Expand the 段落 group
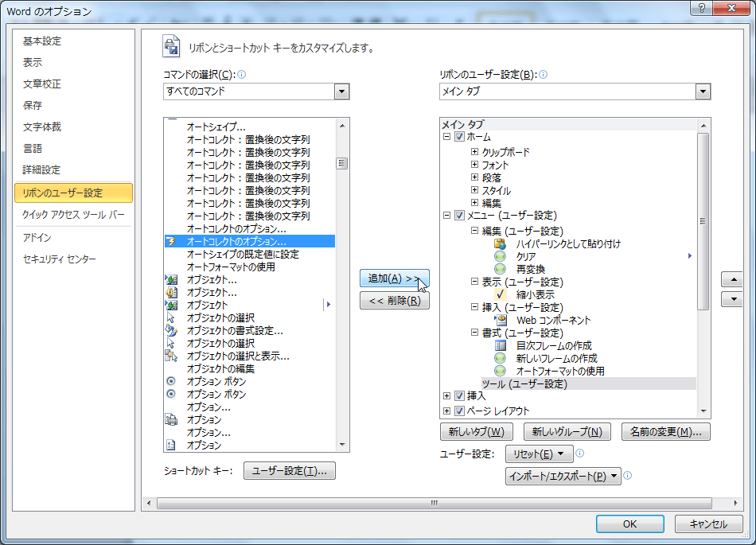The width and height of the screenshot is (756, 545). [x=474, y=177]
